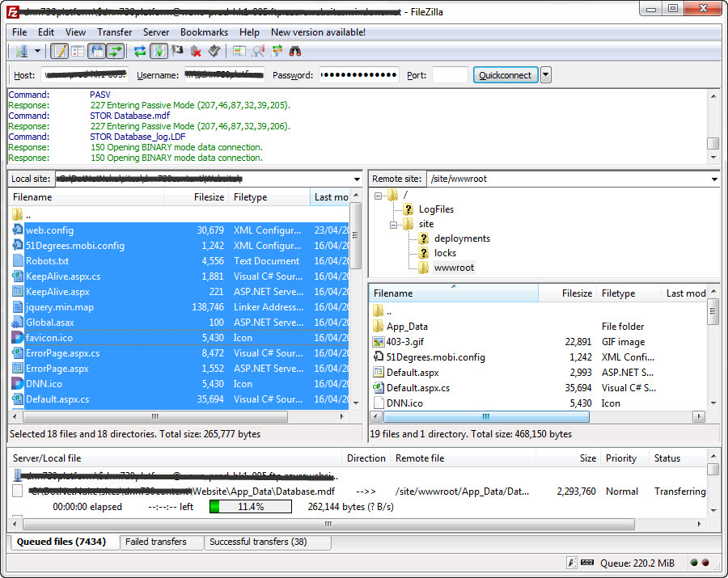Click the 403-3.gif image icon

[x=379, y=342]
